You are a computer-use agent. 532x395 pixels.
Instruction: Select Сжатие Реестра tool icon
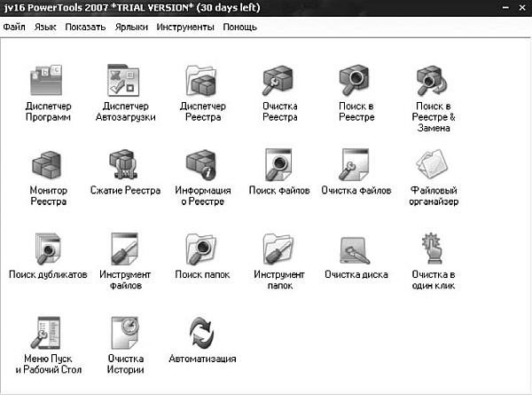(x=124, y=164)
